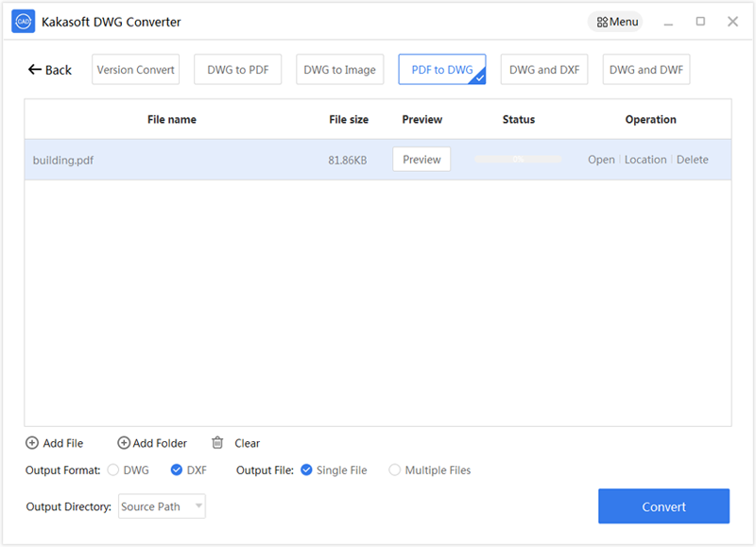The width and height of the screenshot is (756, 547).
Task: Show building.pdf output Location
Action: coord(645,160)
